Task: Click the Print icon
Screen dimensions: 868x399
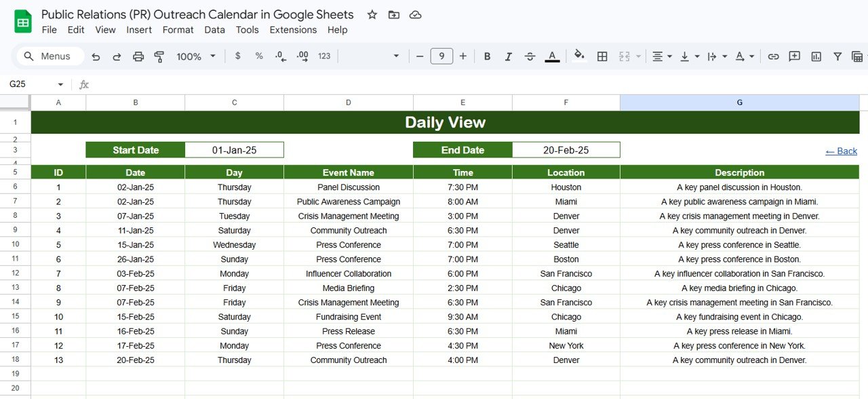Action: coord(138,56)
